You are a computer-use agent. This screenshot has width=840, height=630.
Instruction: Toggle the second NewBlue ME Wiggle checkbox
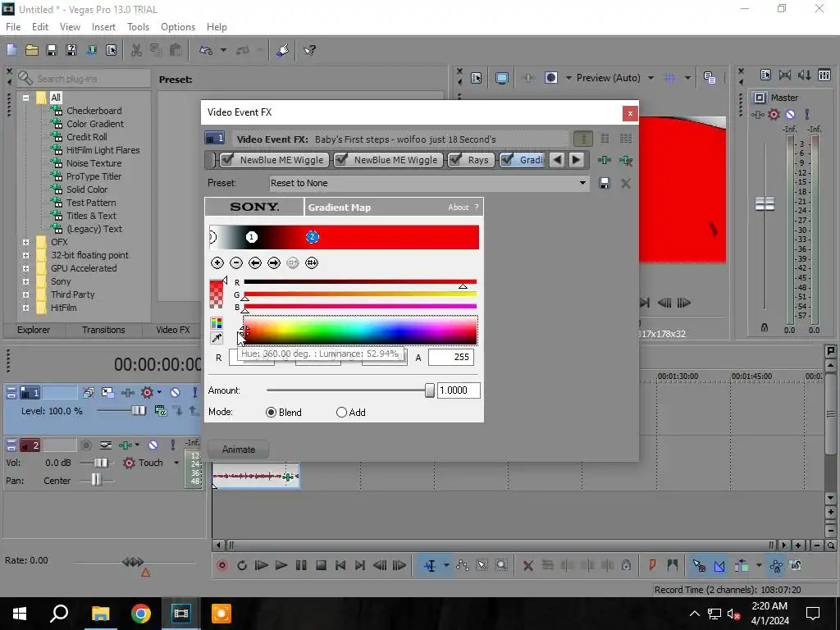[x=340, y=159]
